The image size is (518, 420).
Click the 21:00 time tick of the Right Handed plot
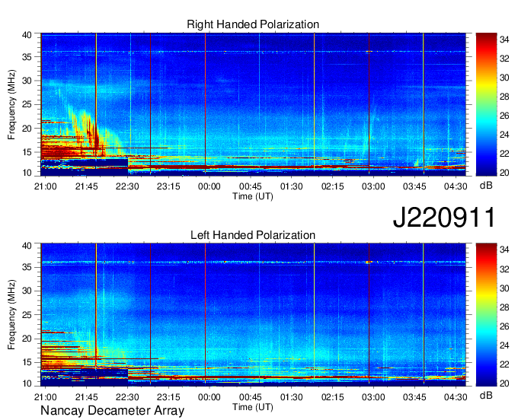click(45, 186)
